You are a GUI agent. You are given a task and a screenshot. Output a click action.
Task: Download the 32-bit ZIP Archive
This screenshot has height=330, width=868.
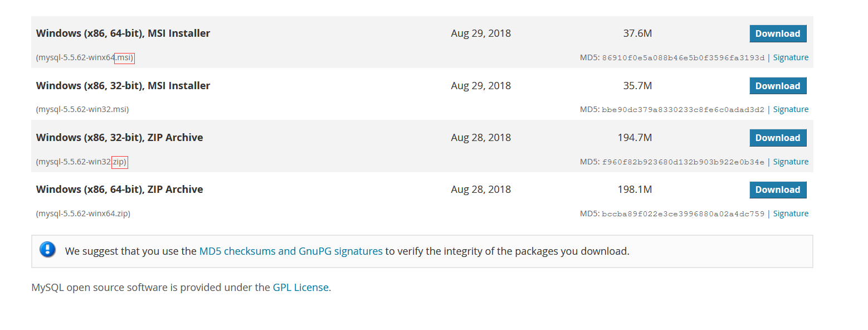click(x=778, y=138)
